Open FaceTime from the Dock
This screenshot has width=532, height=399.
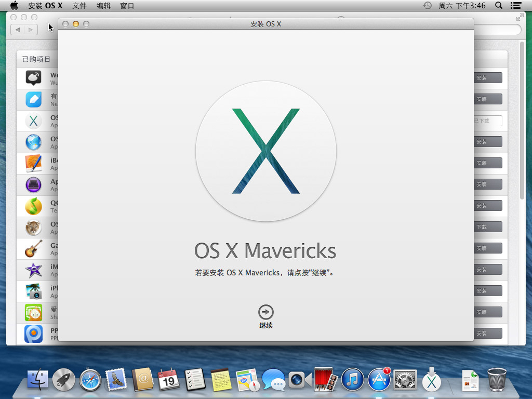[x=300, y=379]
